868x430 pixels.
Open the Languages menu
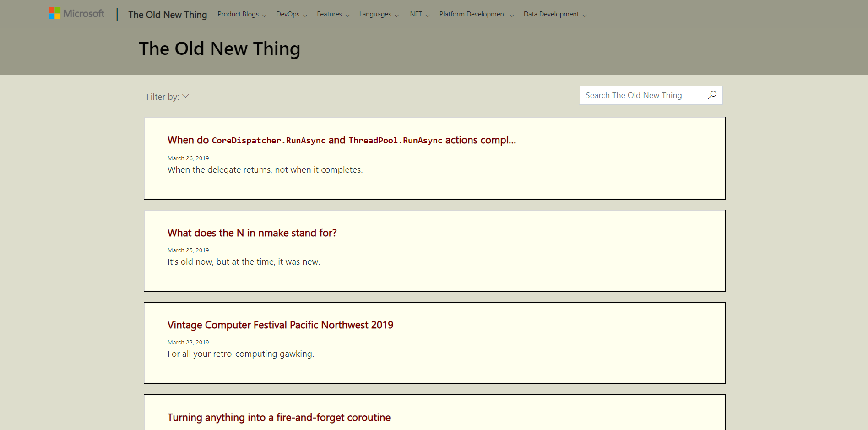pyautogui.click(x=379, y=14)
